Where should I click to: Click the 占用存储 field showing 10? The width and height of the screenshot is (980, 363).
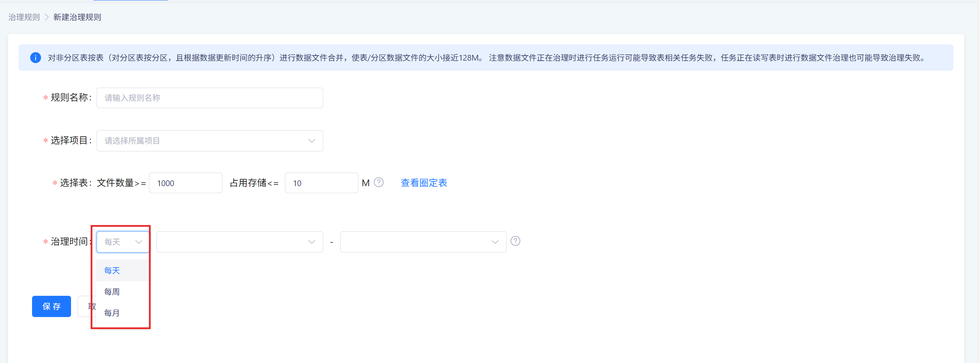coord(321,183)
